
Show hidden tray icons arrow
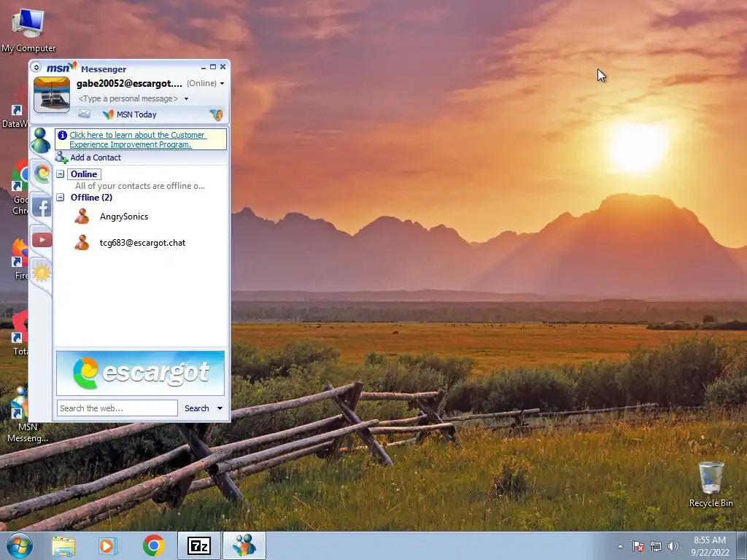[x=620, y=546]
